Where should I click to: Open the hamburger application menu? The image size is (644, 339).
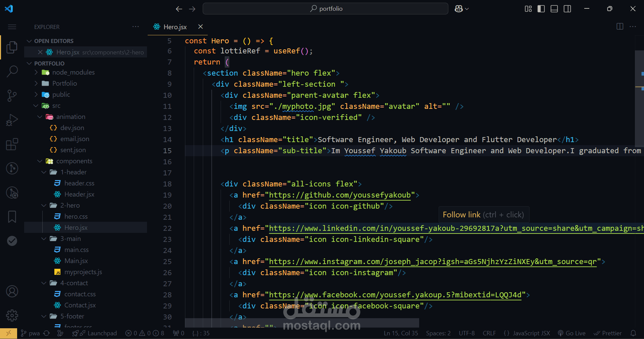(x=12, y=27)
